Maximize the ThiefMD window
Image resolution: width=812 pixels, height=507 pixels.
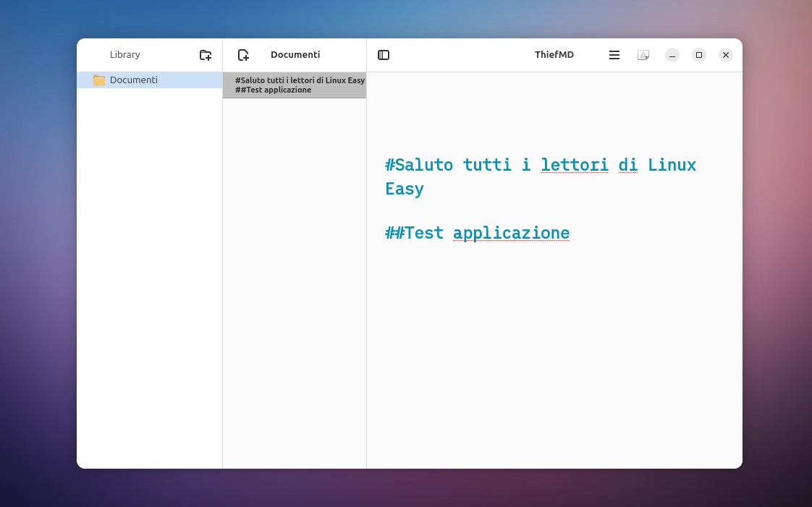699,55
